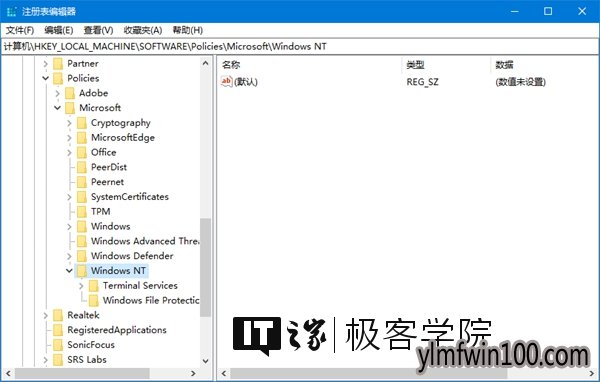This screenshot has height=382, width=600.
Task: Click the Windows File Protection folder icon
Action: click(93, 300)
